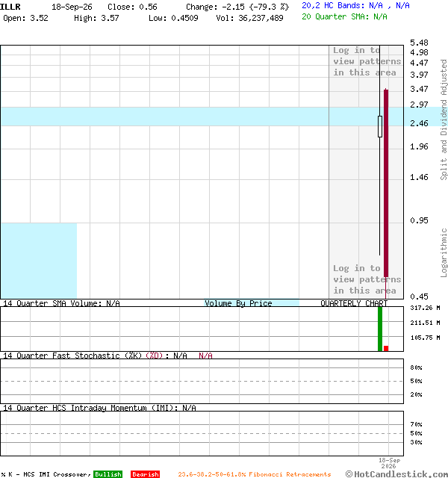Screen dimensions: 448x478
Task: Click the ILLR ticker symbol
Action: pos(10,7)
